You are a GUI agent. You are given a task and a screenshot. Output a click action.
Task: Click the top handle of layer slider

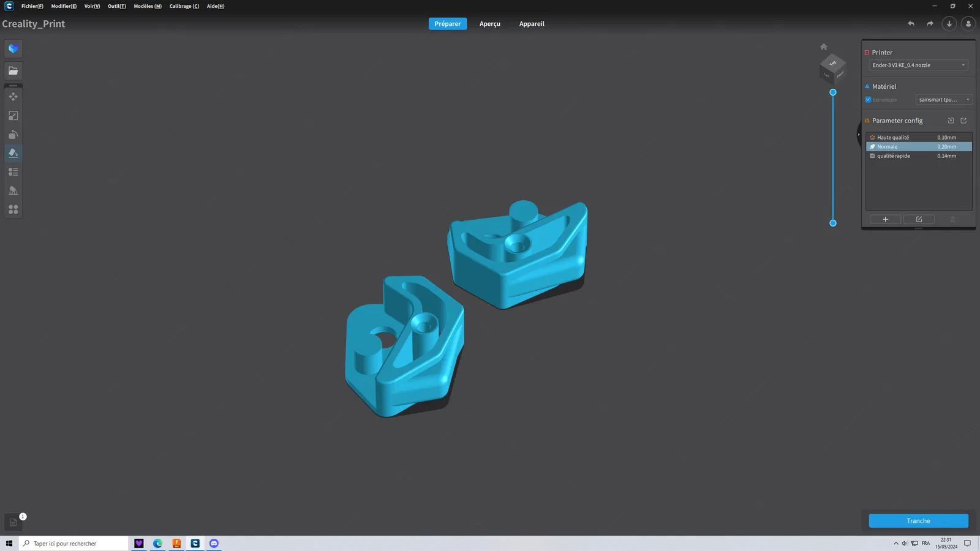click(833, 92)
